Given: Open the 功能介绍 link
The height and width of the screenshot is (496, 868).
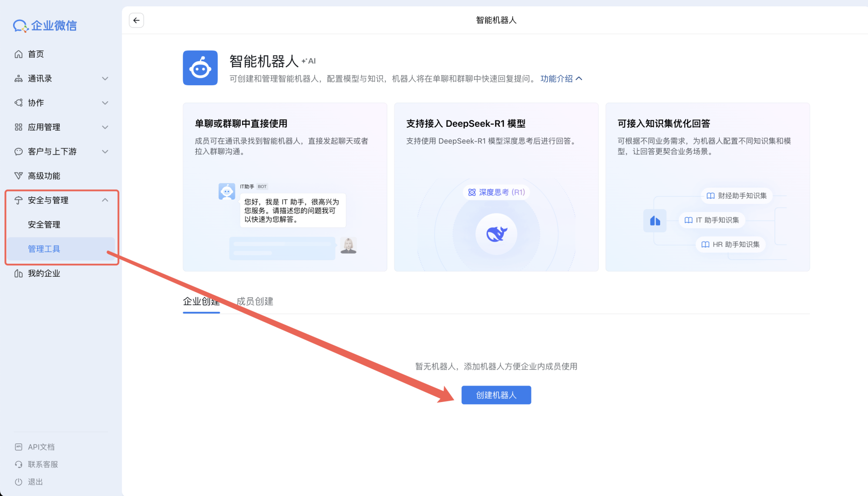Looking at the screenshot, I should (x=557, y=78).
